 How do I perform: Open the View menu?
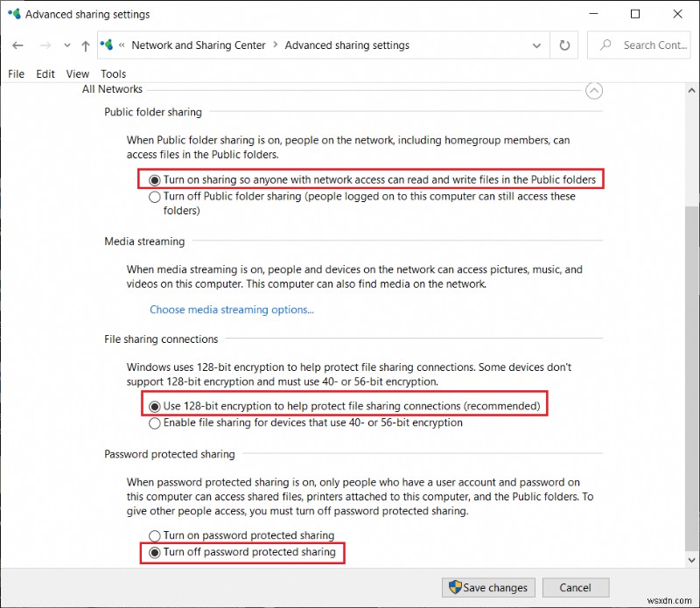[x=77, y=73]
